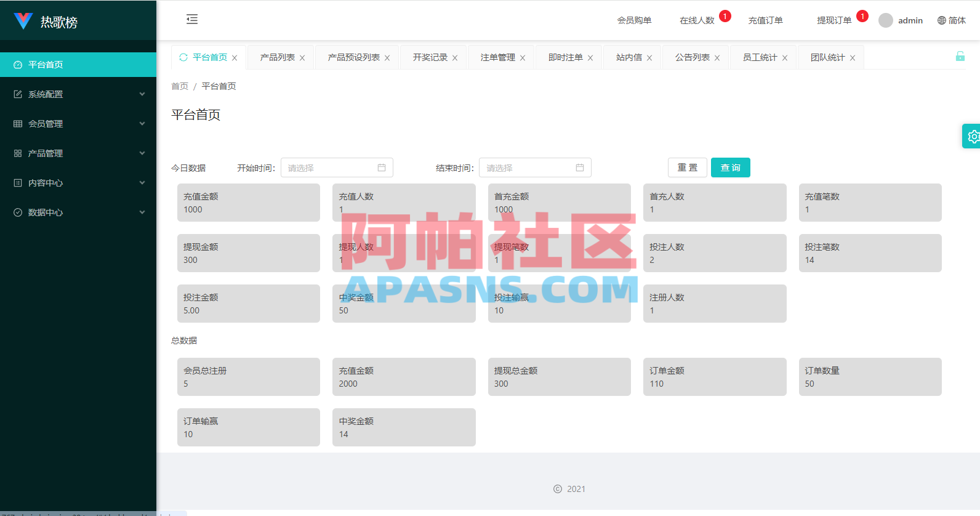Expand the 系统配置 sidebar menu
Image resolution: width=980 pixels, height=516 pixels.
(x=78, y=94)
